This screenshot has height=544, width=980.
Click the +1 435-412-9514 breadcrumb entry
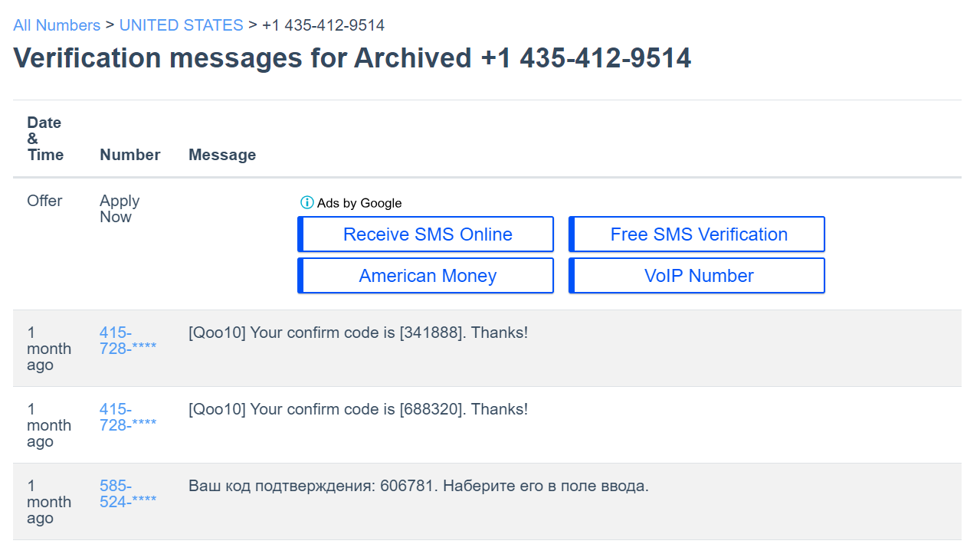(322, 25)
